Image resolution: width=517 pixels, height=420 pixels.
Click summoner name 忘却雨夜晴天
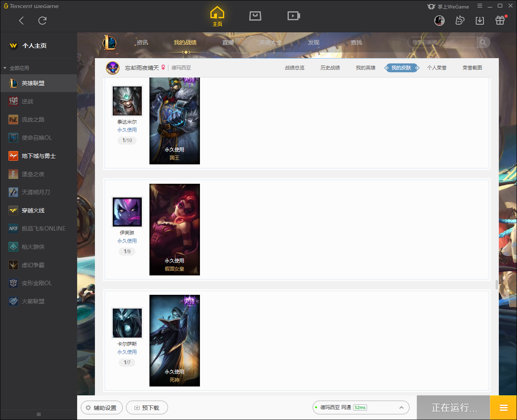tap(142, 68)
